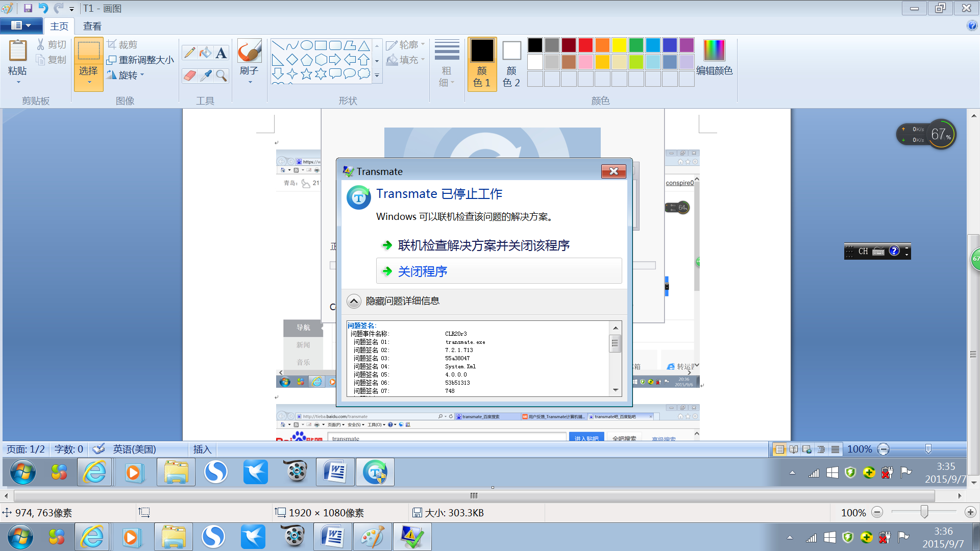This screenshot has height=551, width=980.
Task: Pick the purple color swatch
Action: point(687,45)
